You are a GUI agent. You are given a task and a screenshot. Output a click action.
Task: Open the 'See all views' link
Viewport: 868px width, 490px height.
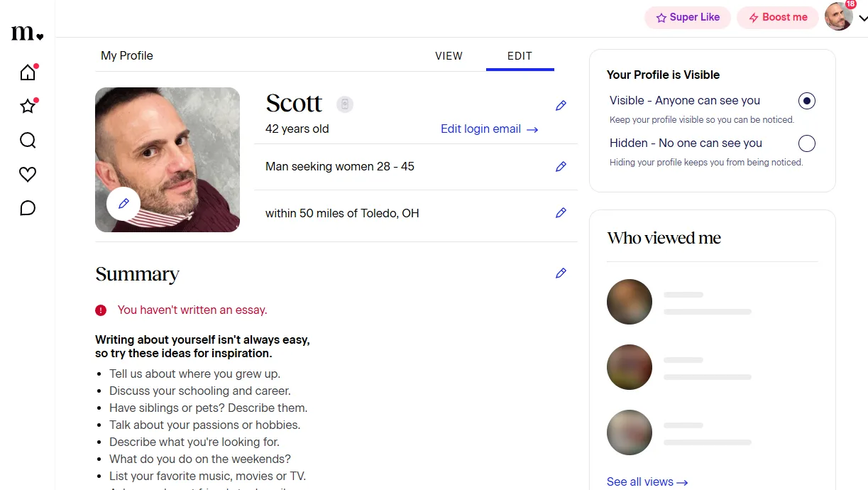click(647, 482)
